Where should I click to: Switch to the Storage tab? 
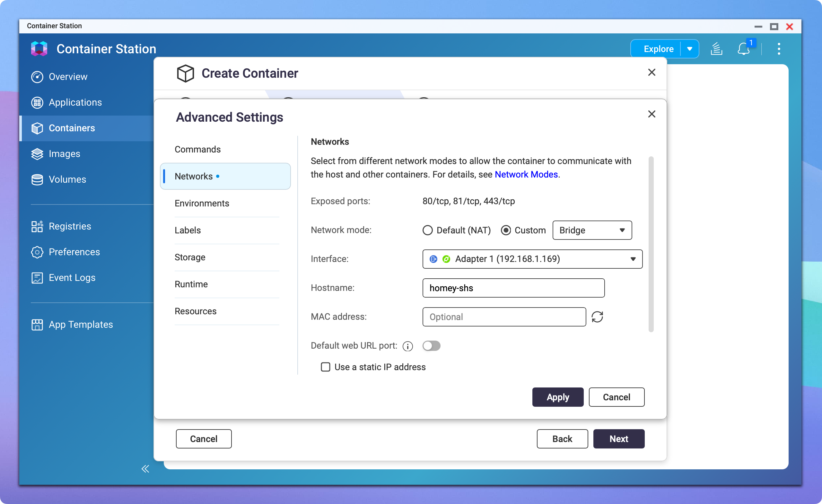click(189, 257)
